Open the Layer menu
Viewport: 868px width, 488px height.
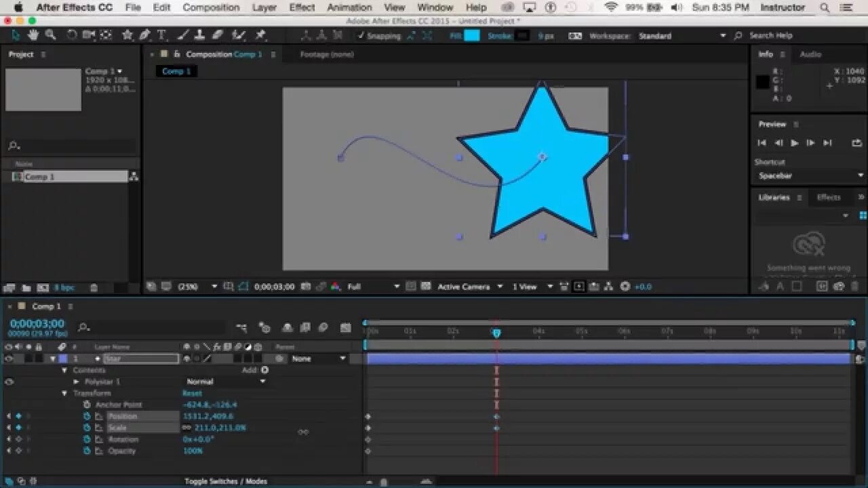[264, 7]
